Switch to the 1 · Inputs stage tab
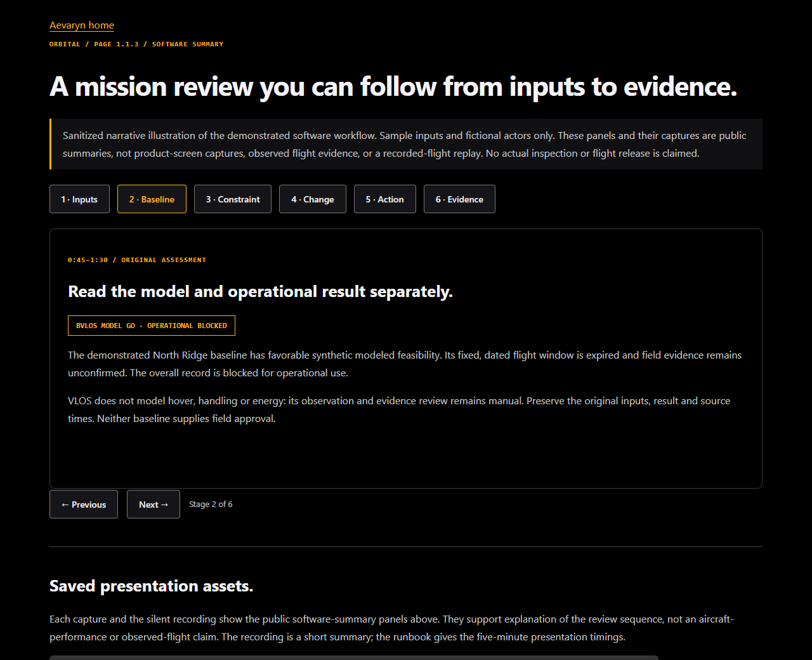812x660 pixels. 79,199
